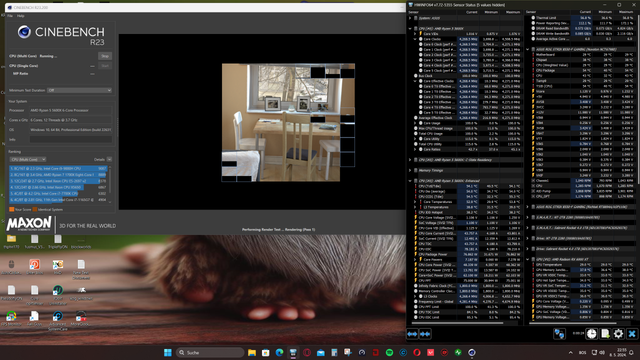Collapse the GPU AMD Radeon RX sensor group

(x=528, y=259)
